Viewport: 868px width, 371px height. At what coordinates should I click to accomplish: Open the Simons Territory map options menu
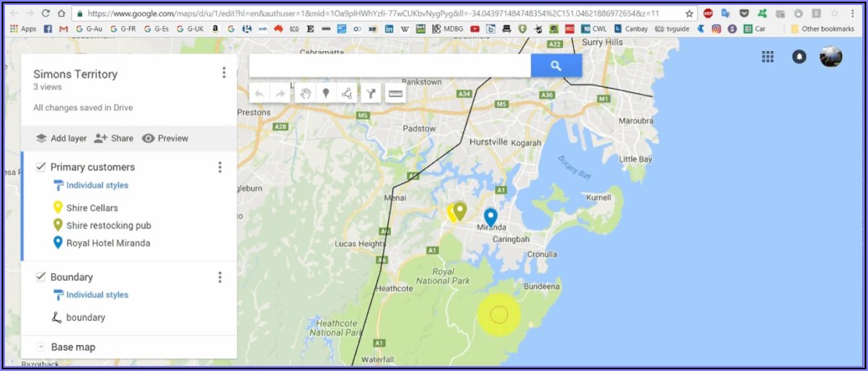click(224, 73)
